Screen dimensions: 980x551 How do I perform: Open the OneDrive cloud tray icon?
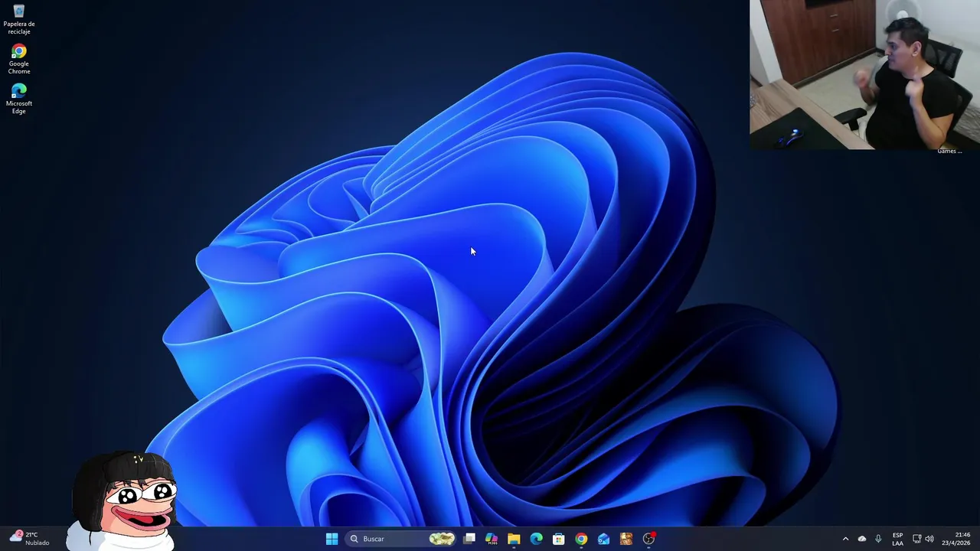862,539
